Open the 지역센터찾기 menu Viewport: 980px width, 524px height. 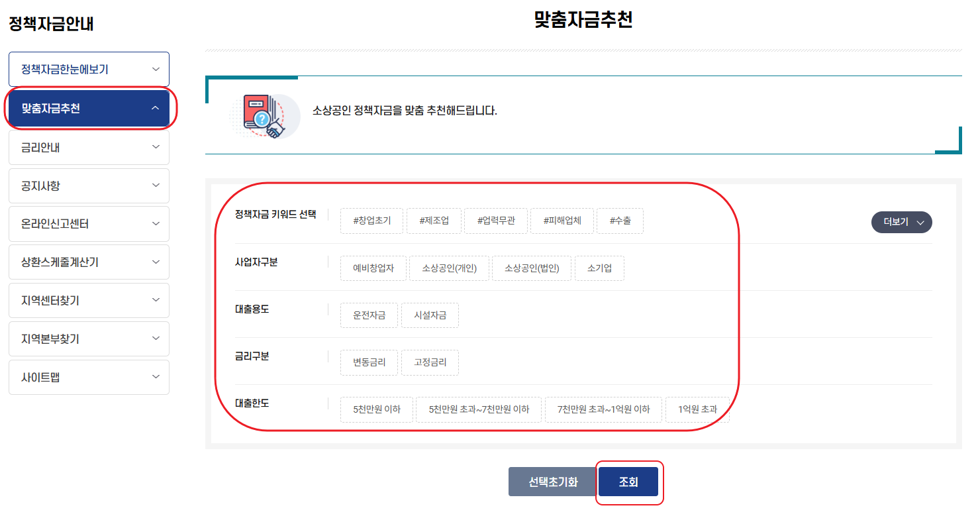89,300
